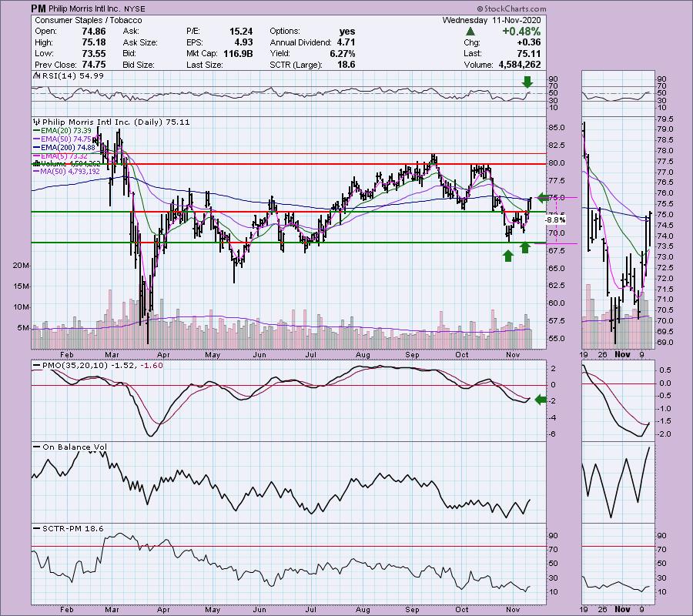Screen dimensions: 693x616
Task: Click the P/E value 15.24
Action: 241,32
